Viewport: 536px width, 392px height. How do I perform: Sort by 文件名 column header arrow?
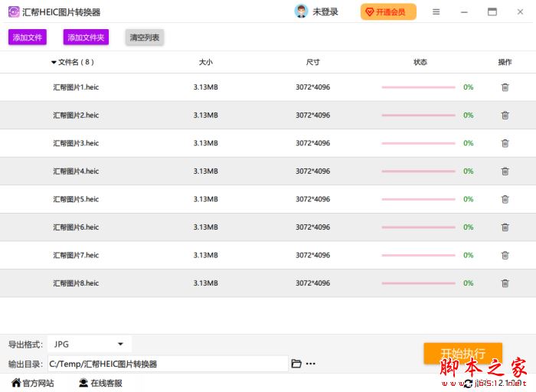pyautogui.click(x=54, y=62)
